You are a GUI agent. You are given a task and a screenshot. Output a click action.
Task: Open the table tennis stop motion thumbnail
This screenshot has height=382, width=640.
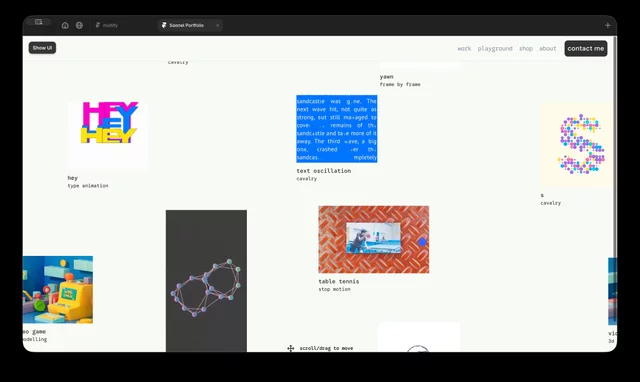373,240
